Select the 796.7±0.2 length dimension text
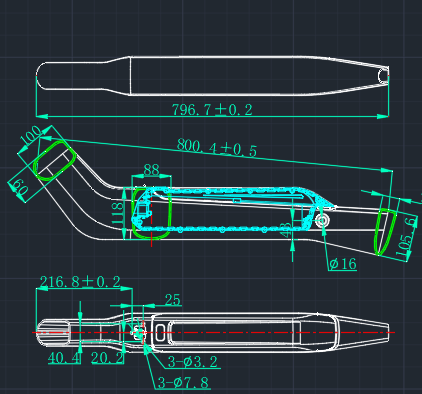Screen dimensions: 422x394 pos(212,110)
